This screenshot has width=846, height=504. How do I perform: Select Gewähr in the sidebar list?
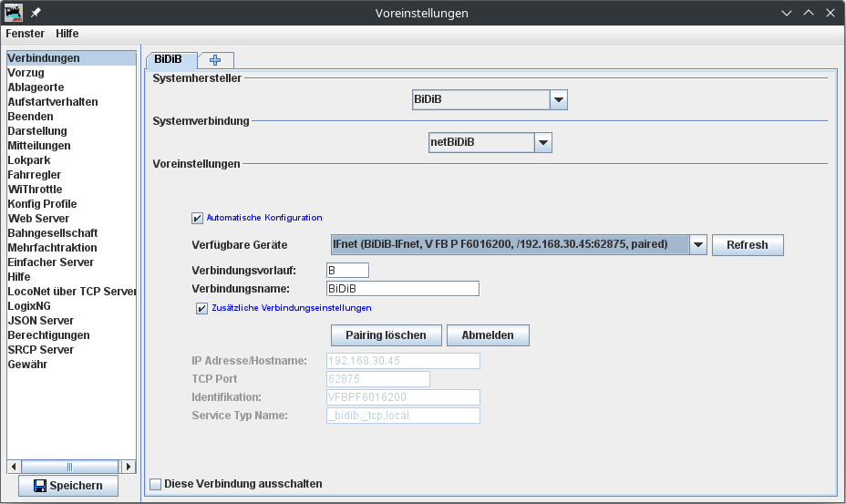click(71, 365)
